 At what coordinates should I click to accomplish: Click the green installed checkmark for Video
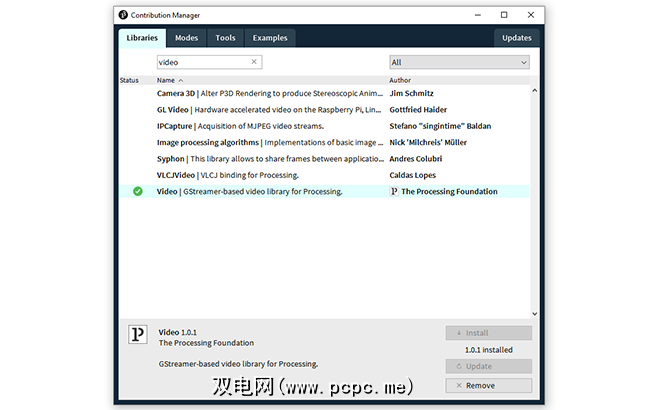tap(138, 191)
